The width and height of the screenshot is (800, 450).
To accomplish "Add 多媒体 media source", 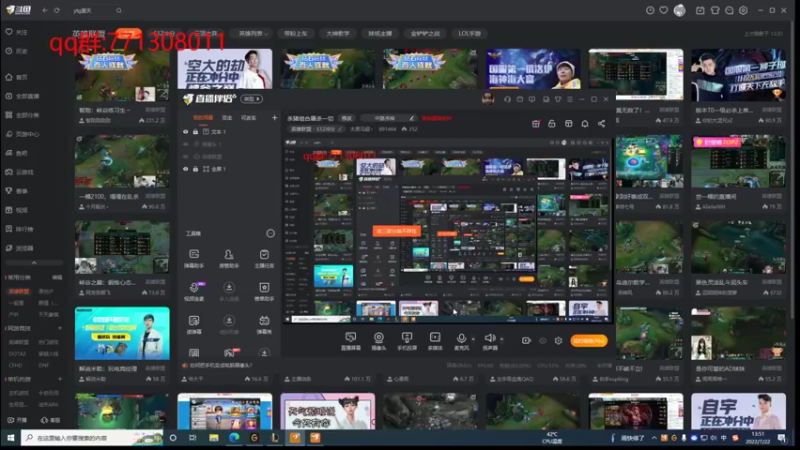I will (435, 341).
